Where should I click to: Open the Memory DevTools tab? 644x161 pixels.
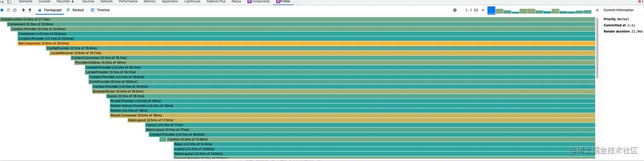coord(149,2)
